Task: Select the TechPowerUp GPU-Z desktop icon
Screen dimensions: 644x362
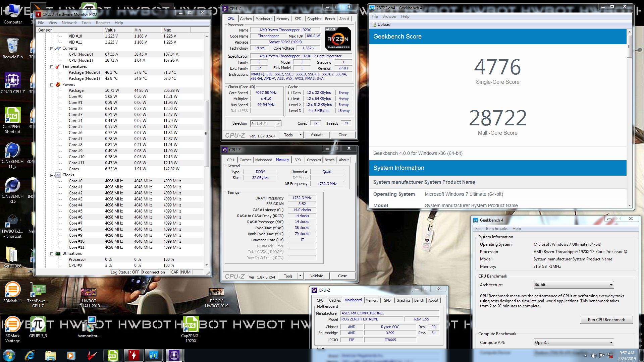Action: point(38,295)
